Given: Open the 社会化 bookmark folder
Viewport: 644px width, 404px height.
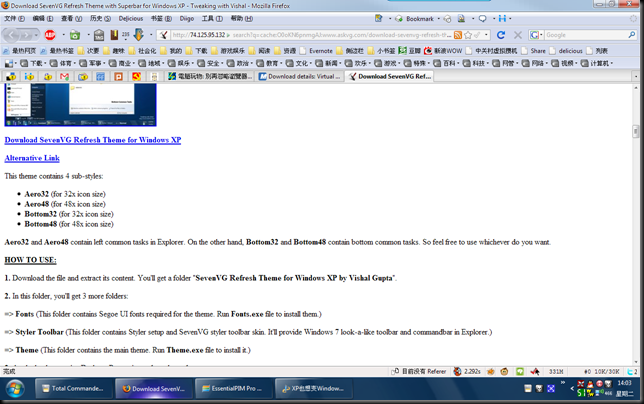Looking at the screenshot, I should coord(143,51).
